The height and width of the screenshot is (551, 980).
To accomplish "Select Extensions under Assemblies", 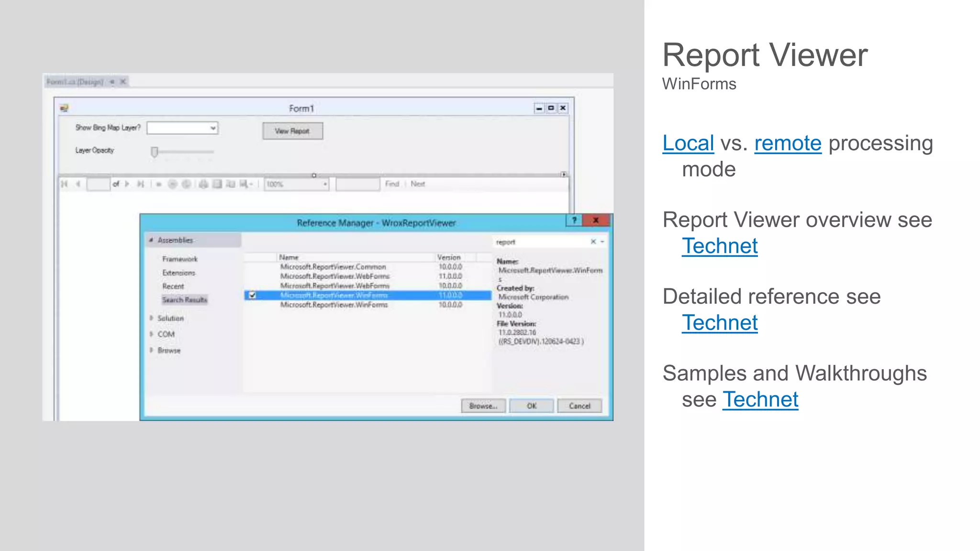I will [x=179, y=273].
